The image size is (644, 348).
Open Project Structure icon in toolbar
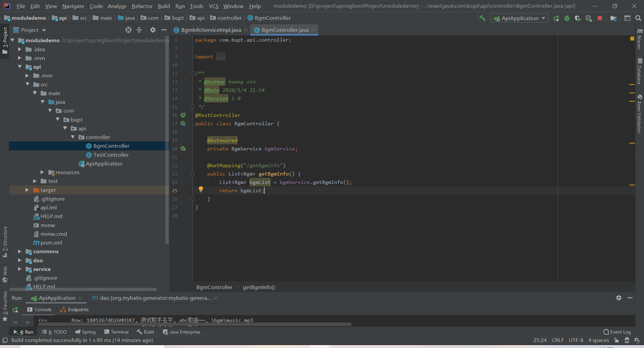(613, 18)
